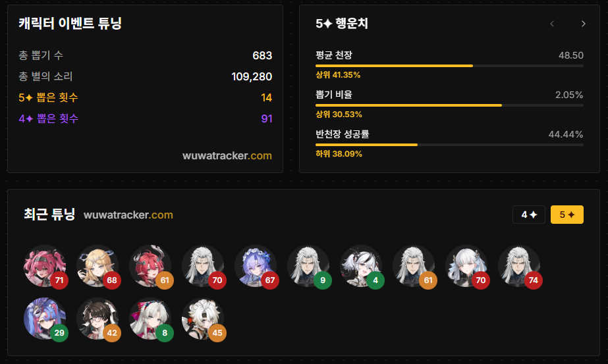Screen dimensions: 608x364
Task: Click wuwatracker.com link beside 최근 튜닝
Action: point(128,215)
